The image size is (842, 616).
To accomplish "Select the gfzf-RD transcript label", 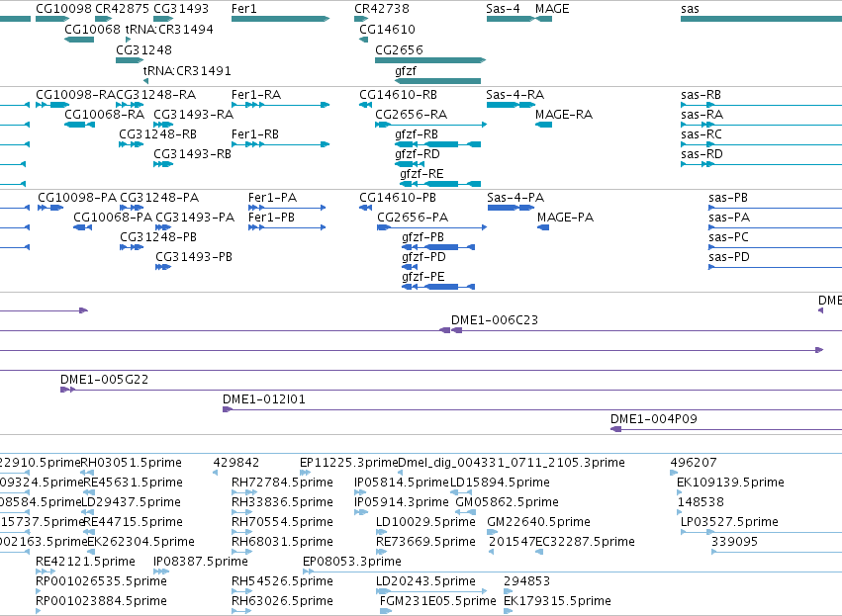I will [x=418, y=154].
